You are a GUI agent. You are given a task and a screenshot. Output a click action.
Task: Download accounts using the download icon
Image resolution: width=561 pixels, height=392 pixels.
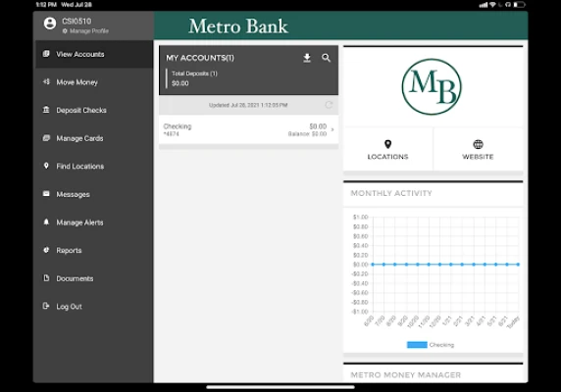click(x=307, y=58)
